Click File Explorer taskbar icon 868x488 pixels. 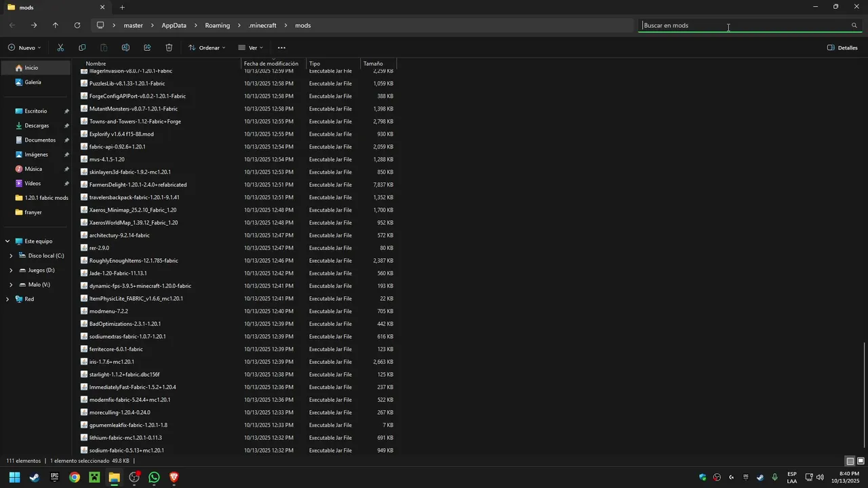pos(114,477)
